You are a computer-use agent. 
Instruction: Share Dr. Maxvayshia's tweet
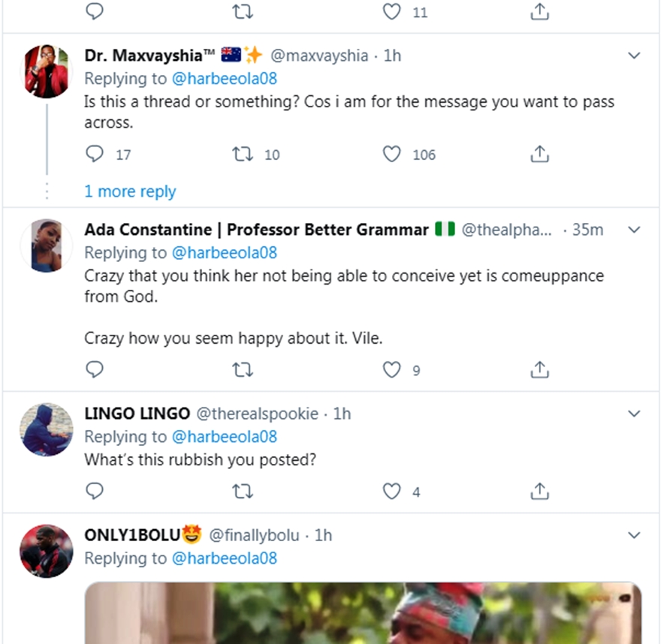pos(540,155)
